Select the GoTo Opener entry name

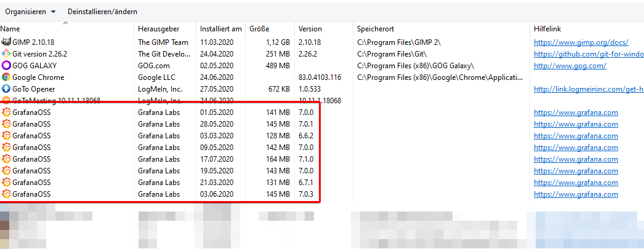(34, 89)
